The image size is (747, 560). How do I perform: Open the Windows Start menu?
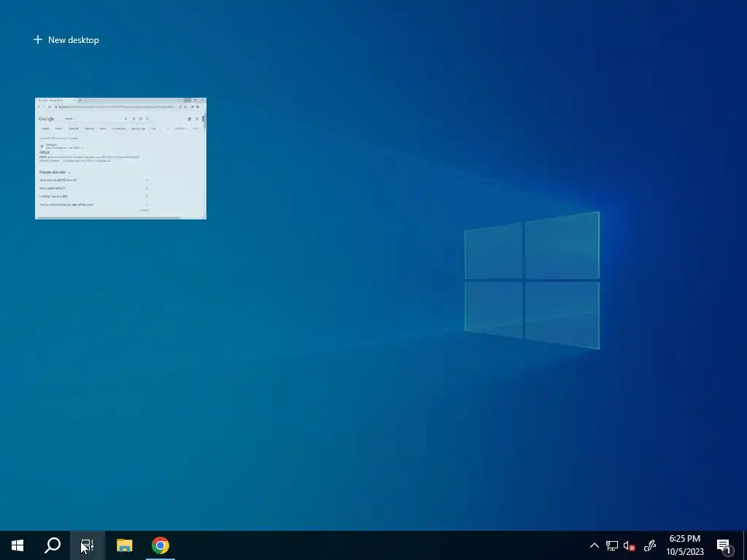18,545
